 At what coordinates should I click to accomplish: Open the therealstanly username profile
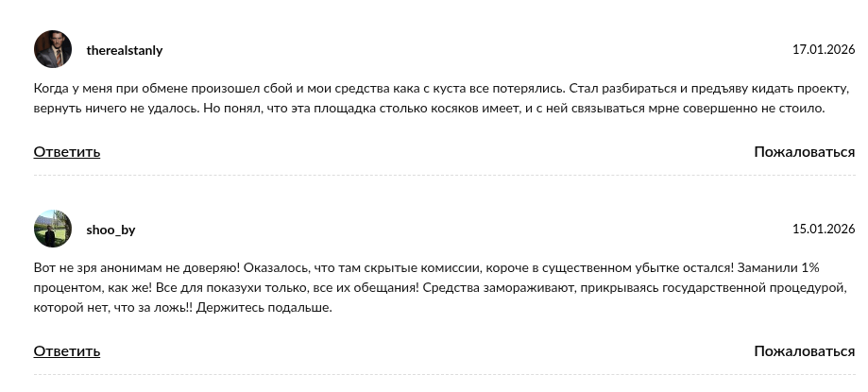tap(124, 50)
